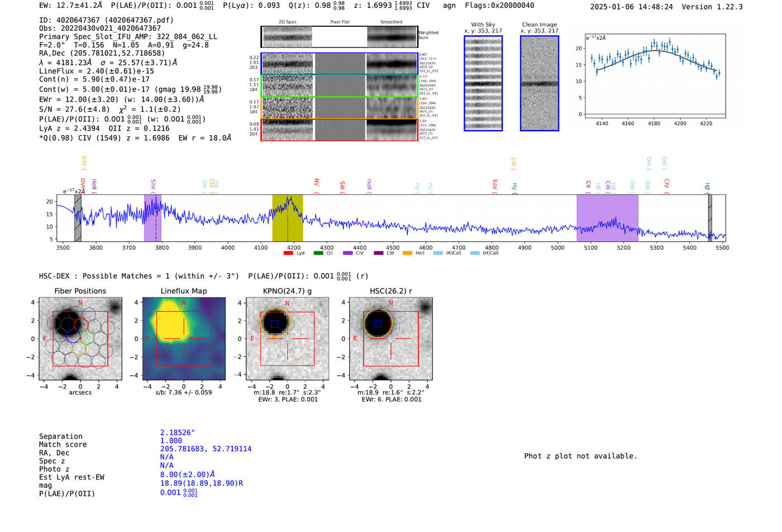Screen dimensions: 782x532
Task: Click the CIII dark purple legend swatch
Action: 378,253
